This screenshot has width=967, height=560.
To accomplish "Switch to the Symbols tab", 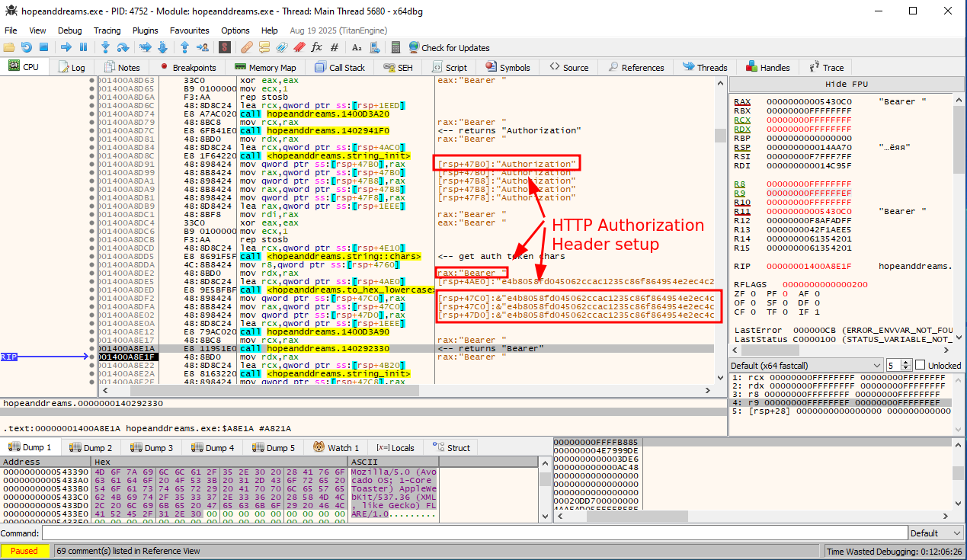I will [508, 67].
